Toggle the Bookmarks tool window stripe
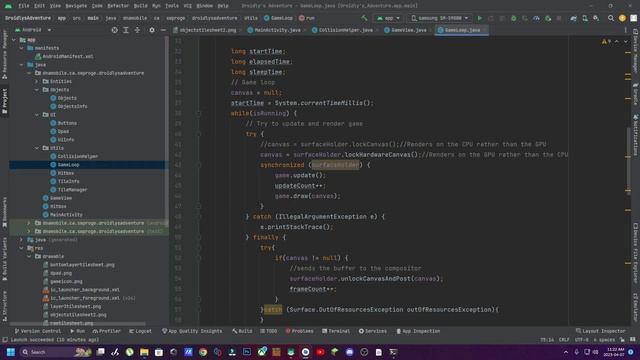This screenshot has height=360, width=640. pos(4,212)
